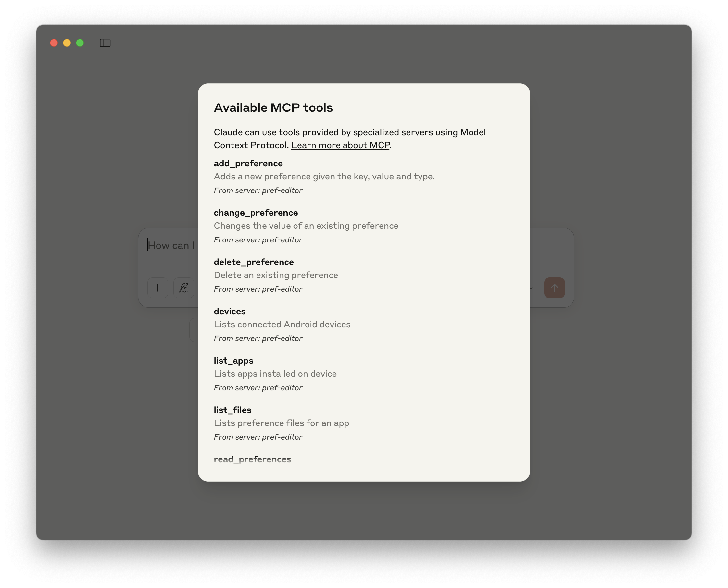Click the plus attachment icon
The width and height of the screenshot is (728, 588).
pyautogui.click(x=158, y=288)
